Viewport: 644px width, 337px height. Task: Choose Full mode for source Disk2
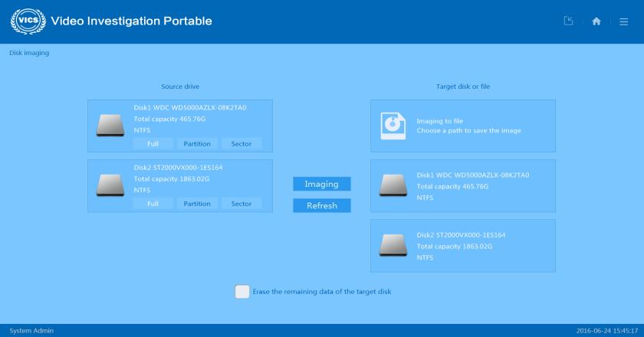point(153,204)
